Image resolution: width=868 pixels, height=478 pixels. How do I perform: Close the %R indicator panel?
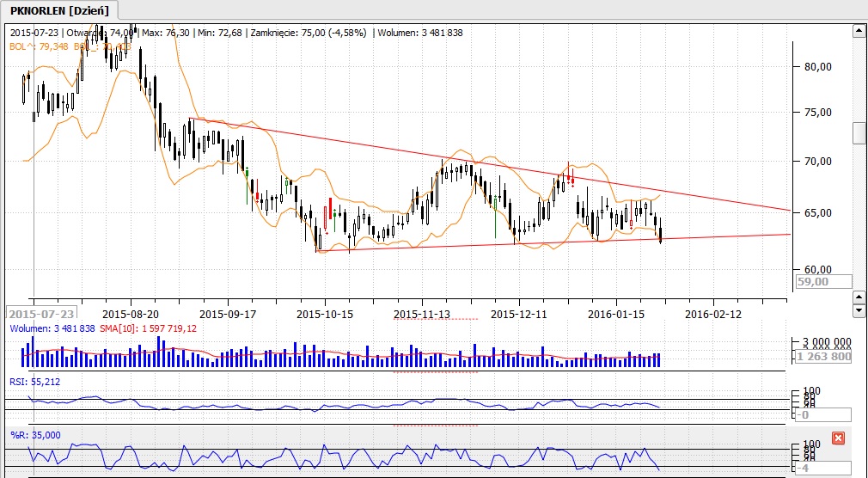[x=839, y=438]
